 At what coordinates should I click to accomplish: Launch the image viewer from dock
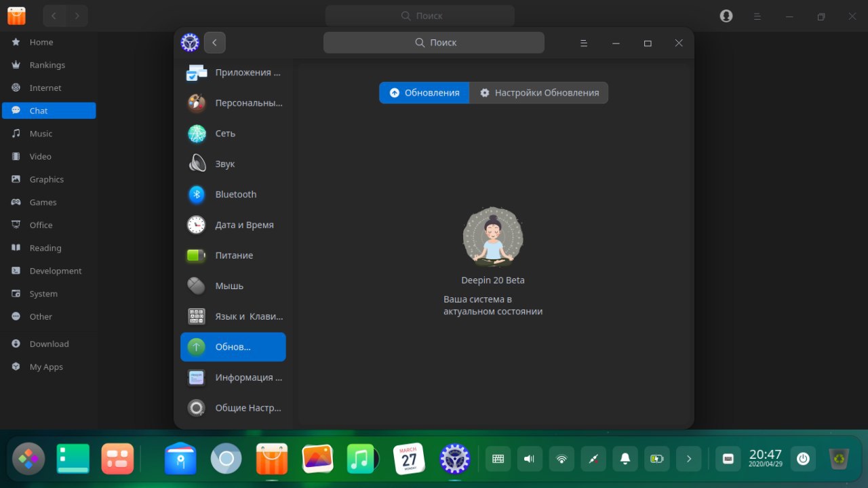(x=317, y=459)
